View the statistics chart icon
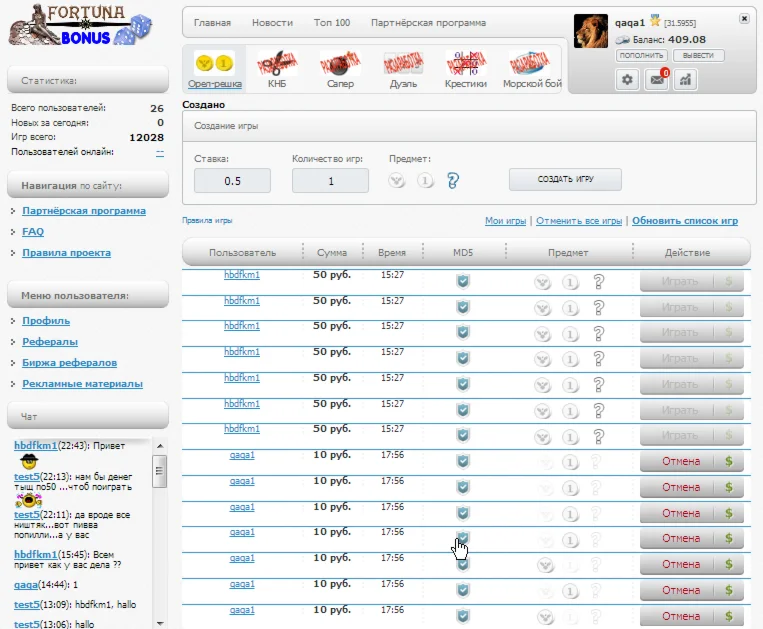The image size is (763, 629). pyautogui.click(x=686, y=80)
